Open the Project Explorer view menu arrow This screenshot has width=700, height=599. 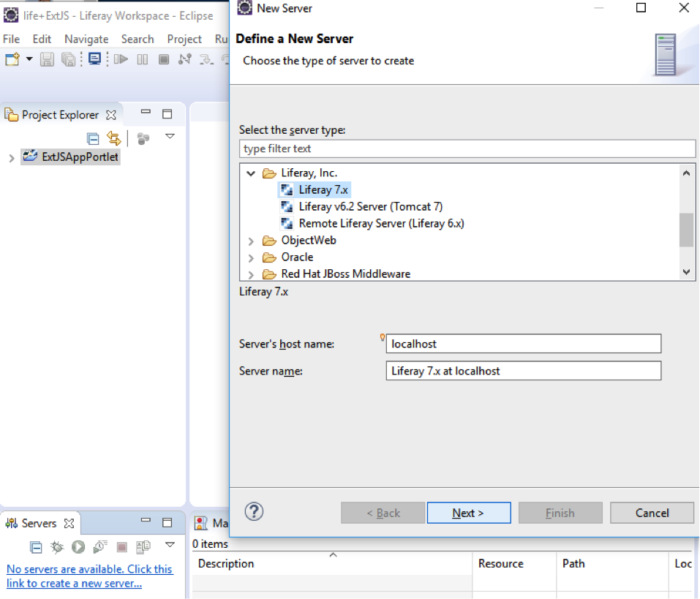coord(170,136)
